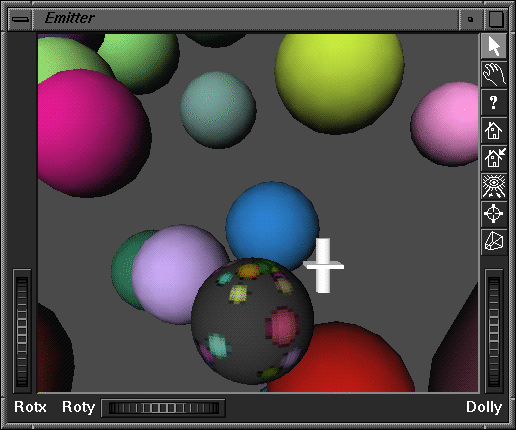Minimize the Emitter window using small dot button
The width and height of the screenshot is (516, 430).
(470, 19)
